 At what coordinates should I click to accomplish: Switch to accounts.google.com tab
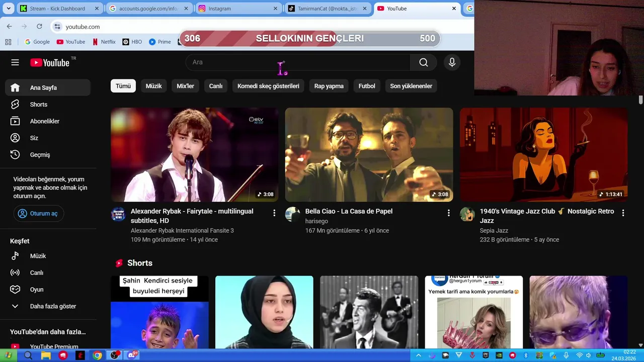click(x=149, y=9)
